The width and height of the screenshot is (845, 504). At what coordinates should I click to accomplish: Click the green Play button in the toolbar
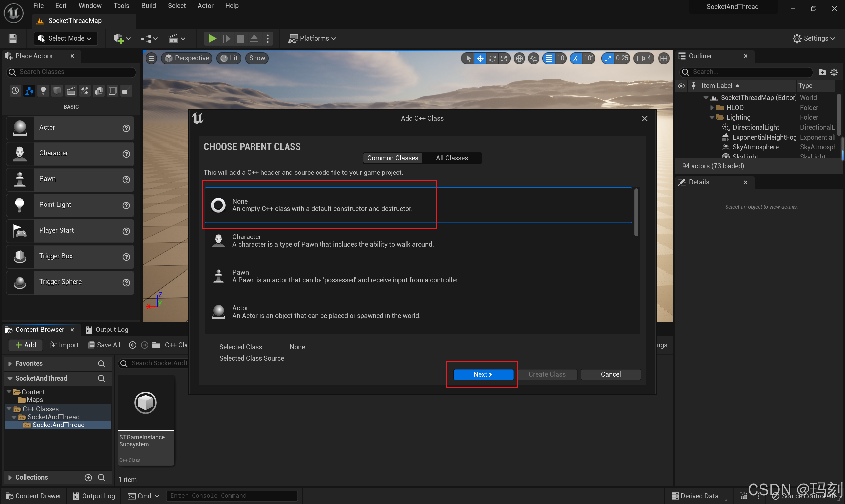[212, 38]
